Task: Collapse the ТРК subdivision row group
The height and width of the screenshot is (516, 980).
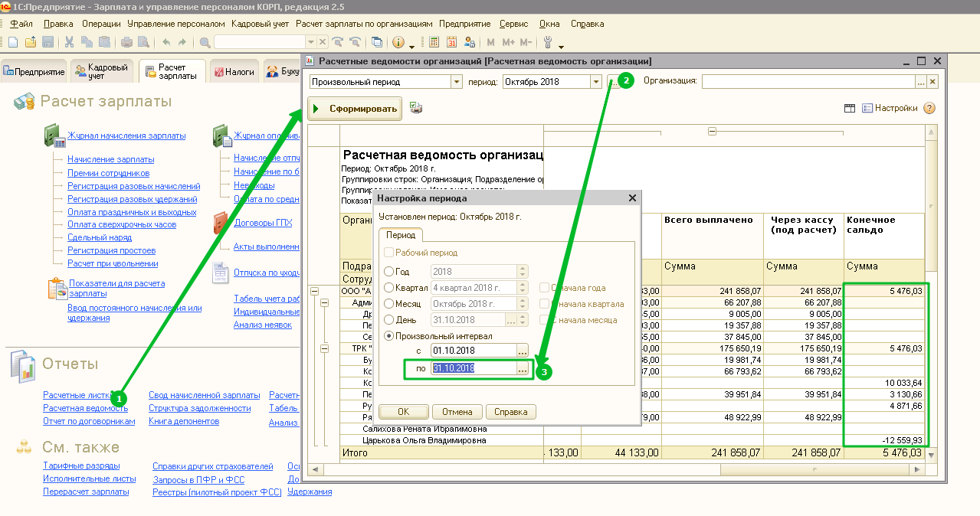Action: coord(324,348)
